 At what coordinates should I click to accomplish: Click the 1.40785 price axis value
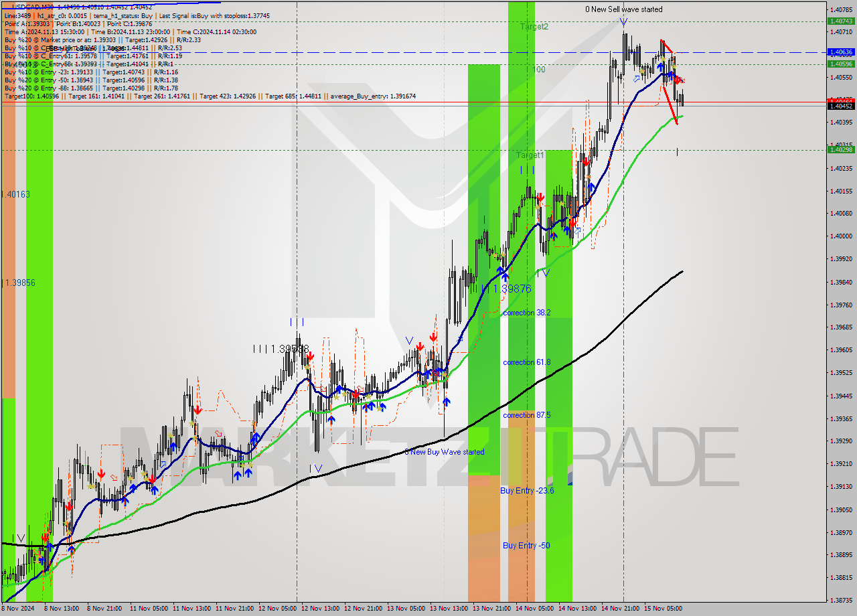pos(841,9)
